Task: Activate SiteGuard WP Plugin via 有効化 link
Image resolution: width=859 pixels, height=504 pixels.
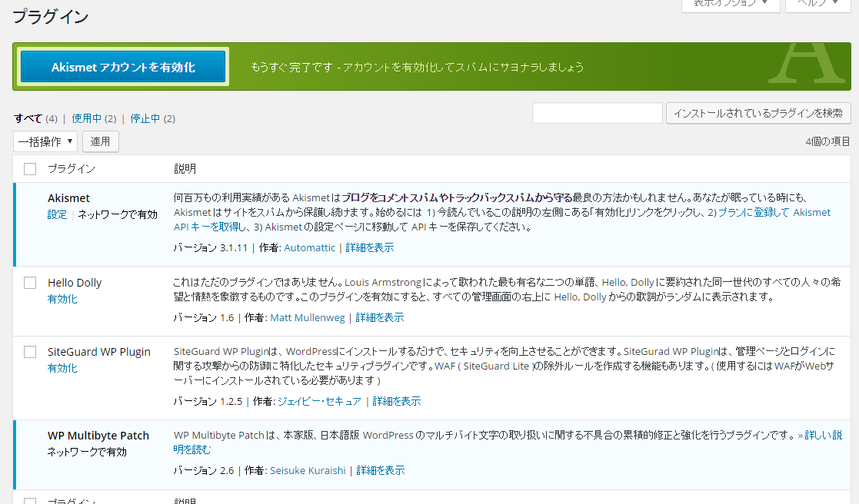Action: [62, 368]
